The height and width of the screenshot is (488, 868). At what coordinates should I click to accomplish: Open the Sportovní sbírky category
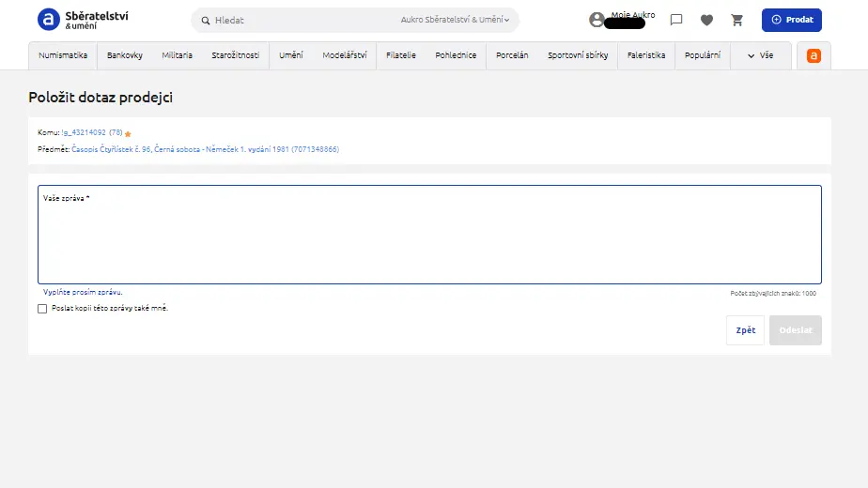click(578, 55)
